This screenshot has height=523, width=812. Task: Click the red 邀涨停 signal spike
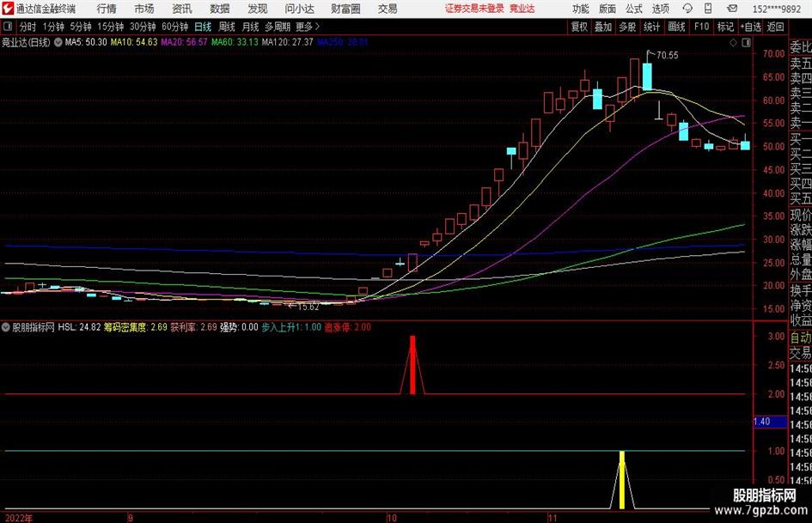412,365
